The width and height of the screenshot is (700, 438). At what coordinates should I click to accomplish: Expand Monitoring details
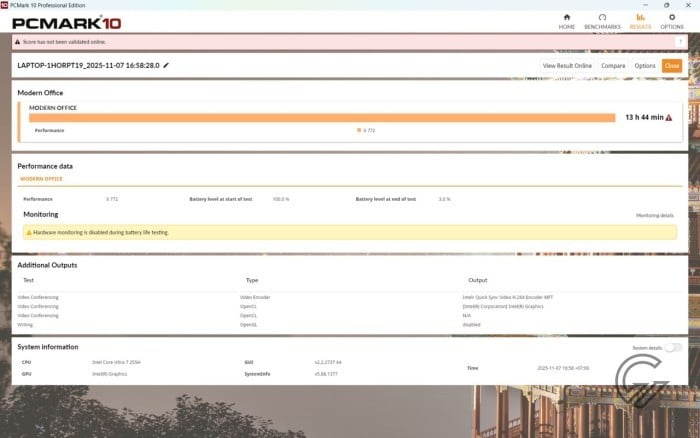click(x=655, y=215)
